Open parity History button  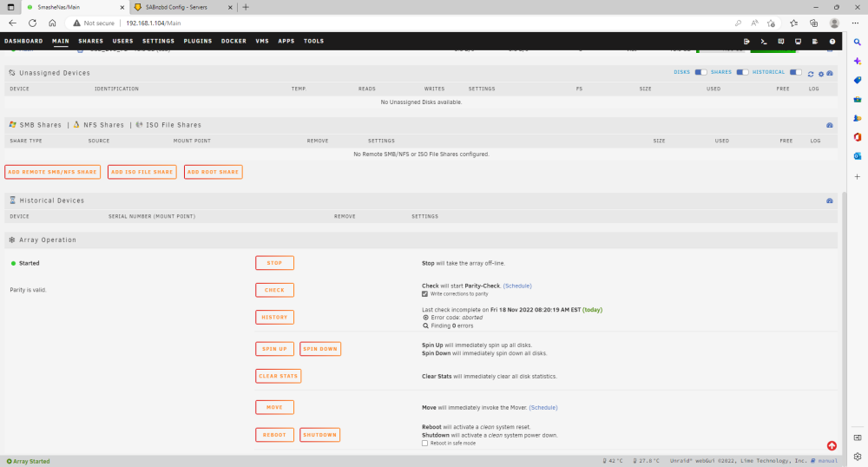274,317
